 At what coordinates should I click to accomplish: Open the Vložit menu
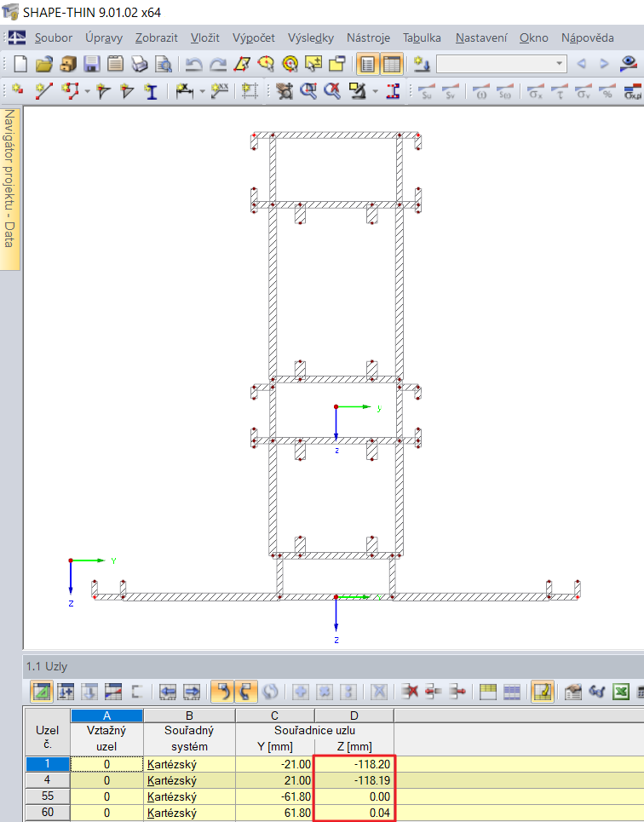205,37
